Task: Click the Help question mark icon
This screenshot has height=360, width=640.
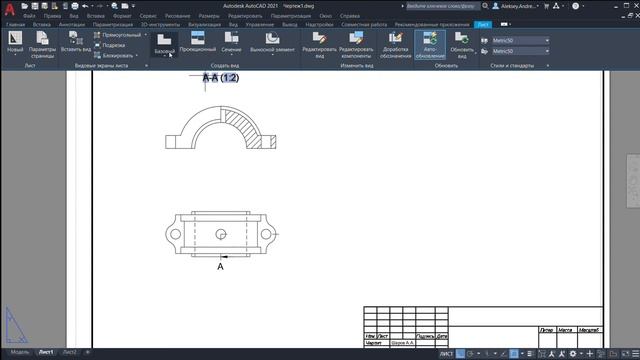Action: point(576,6)
